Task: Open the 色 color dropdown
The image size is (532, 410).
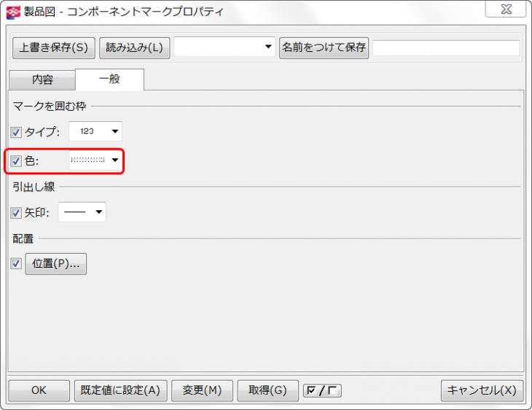Action: [x=95, y=160]
